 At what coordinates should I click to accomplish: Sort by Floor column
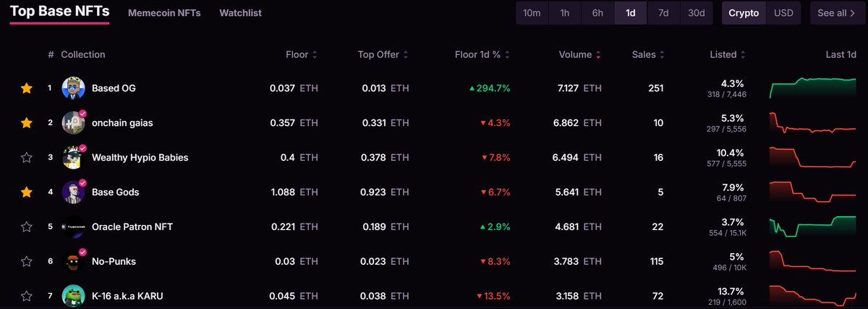[302, 54]
